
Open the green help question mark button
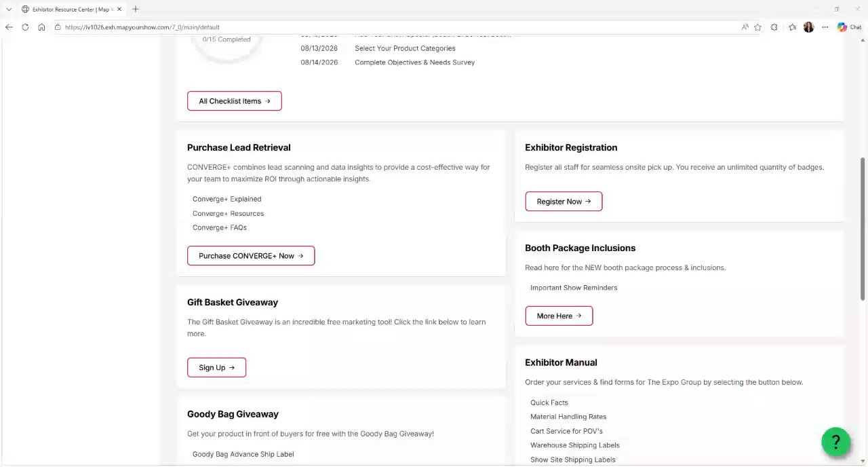pos(835,442)
